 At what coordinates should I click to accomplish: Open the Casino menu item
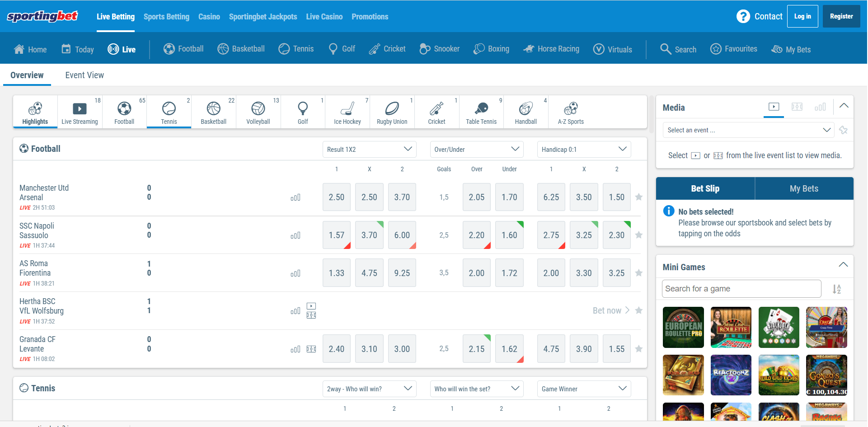209,17
